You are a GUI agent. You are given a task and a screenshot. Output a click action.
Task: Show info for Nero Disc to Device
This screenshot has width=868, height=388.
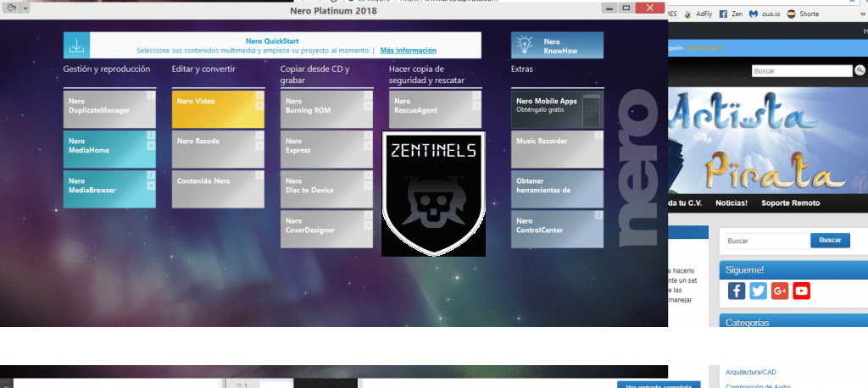click(368, 175)
